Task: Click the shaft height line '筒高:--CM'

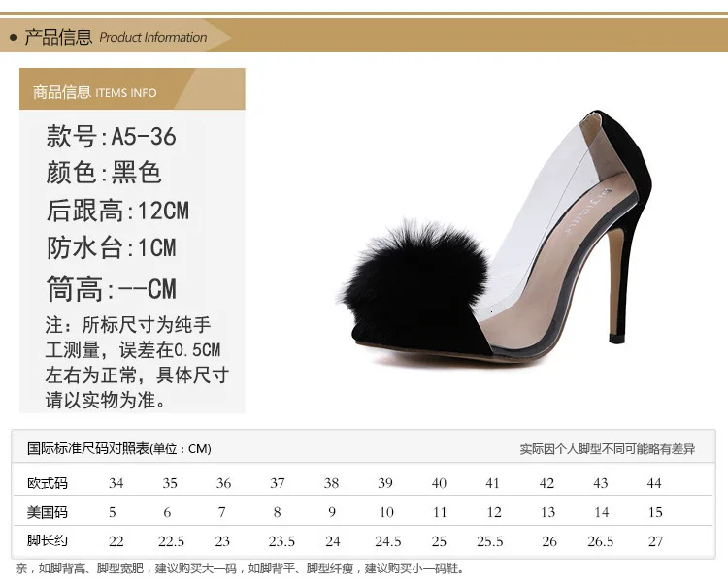Action: (x=111, y=288)
